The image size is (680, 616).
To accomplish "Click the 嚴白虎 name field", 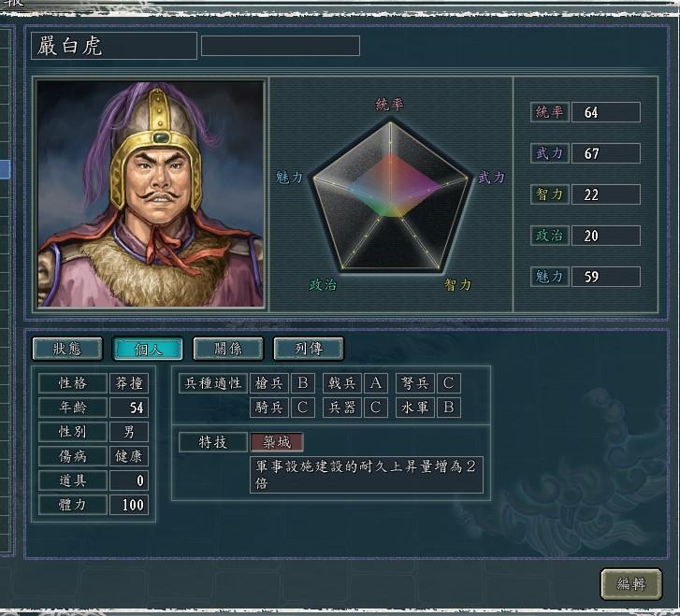I will click(114, 46).
